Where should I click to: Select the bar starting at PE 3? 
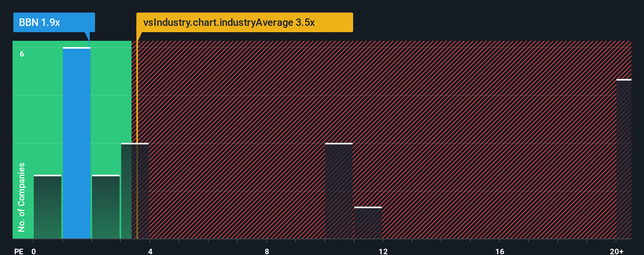135,191
